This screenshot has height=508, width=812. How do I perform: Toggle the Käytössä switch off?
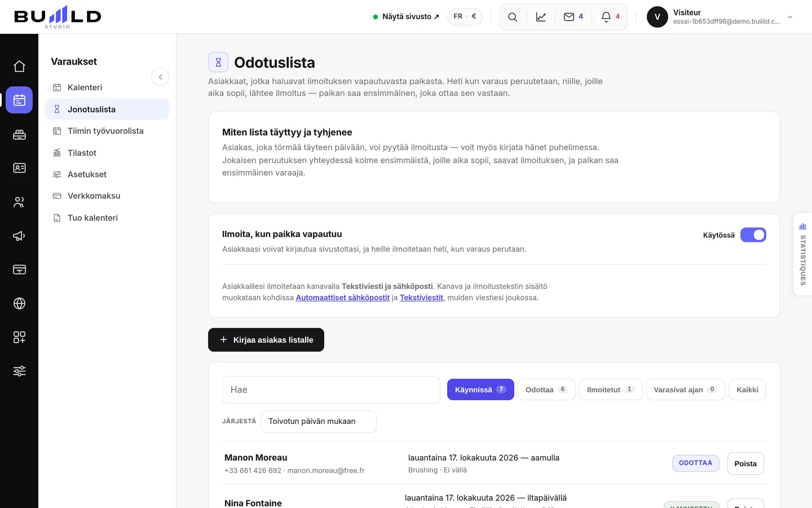(753, 235)
